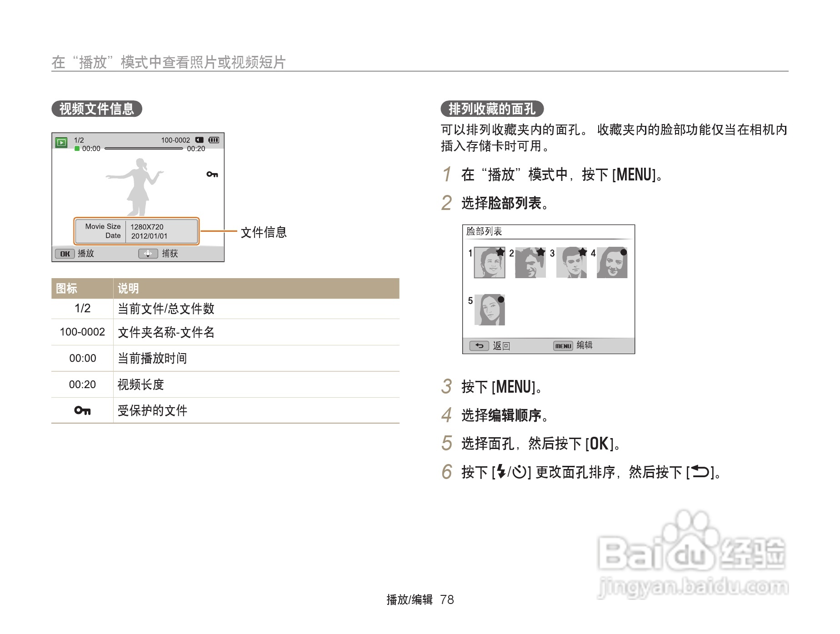Click the green dot at 00:00
Screen dimensions: 840x634
click(x=77, y=149)
